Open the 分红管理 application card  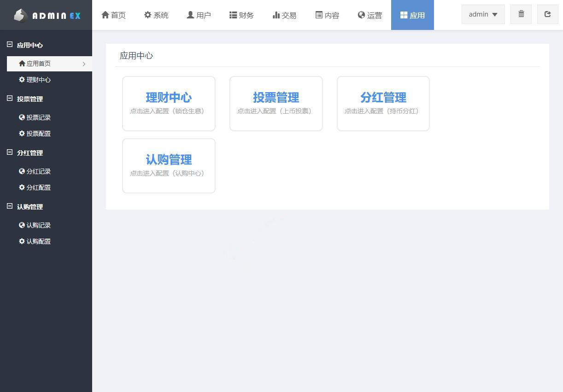coord(383,104)
